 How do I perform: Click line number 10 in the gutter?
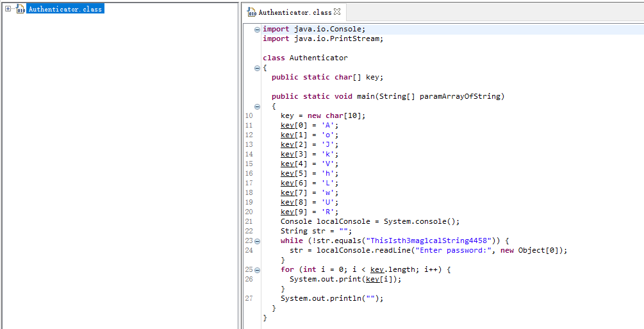pos(249,116)
